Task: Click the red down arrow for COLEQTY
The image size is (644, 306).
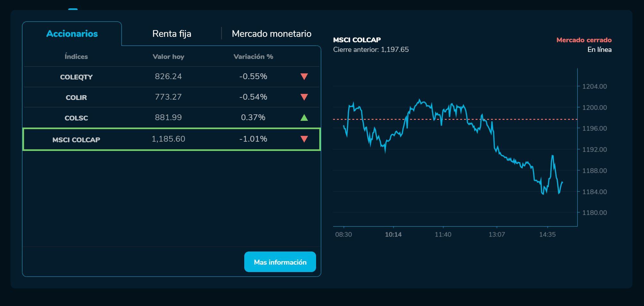Action: pyautogui.click(x=304, y=77)
